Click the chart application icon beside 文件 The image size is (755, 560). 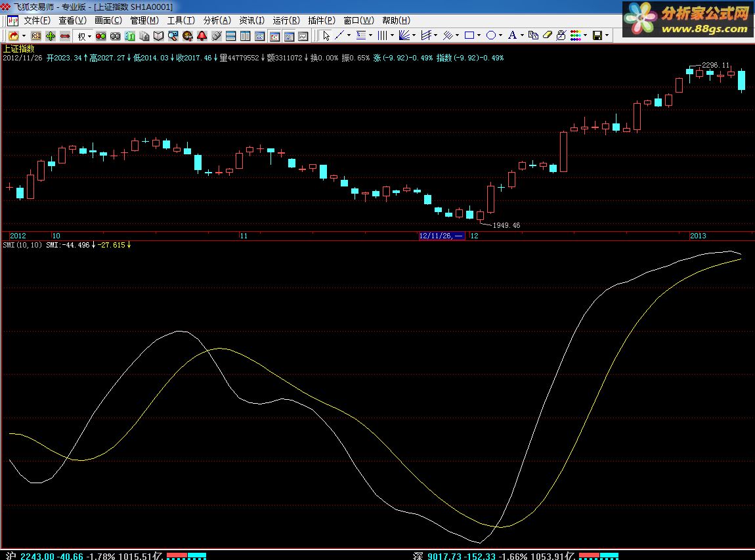[x=13, y=21]
